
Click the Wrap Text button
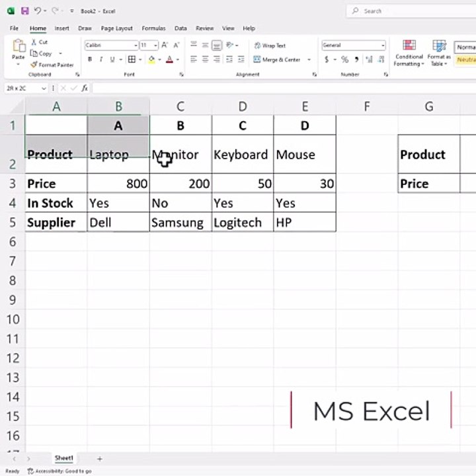[270, 46]
